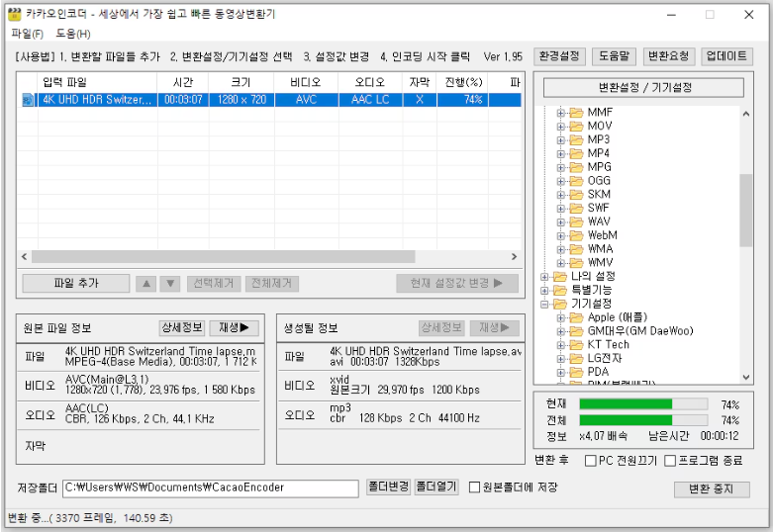Enable 프로그램 종료 after conversion

click(670, 461)
